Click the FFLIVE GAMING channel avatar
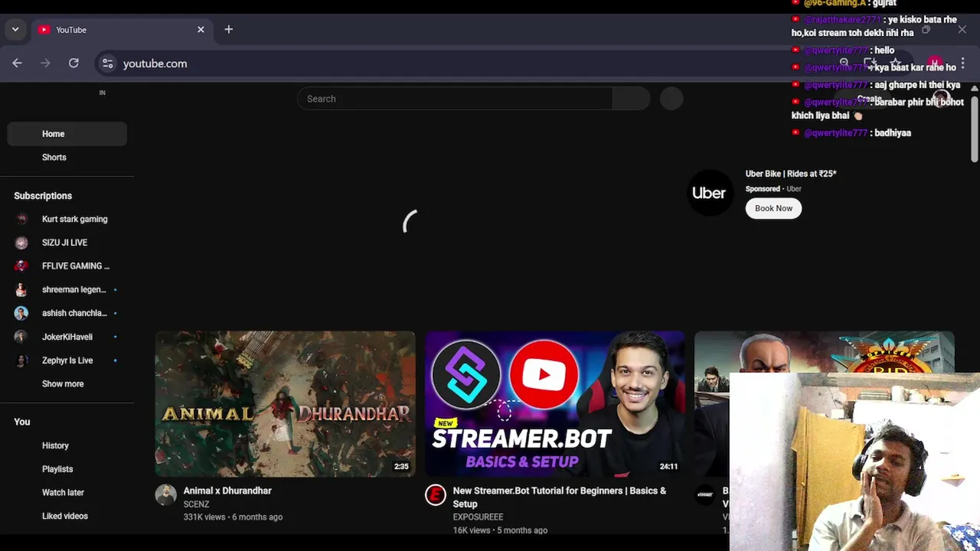 coord(21,266)
